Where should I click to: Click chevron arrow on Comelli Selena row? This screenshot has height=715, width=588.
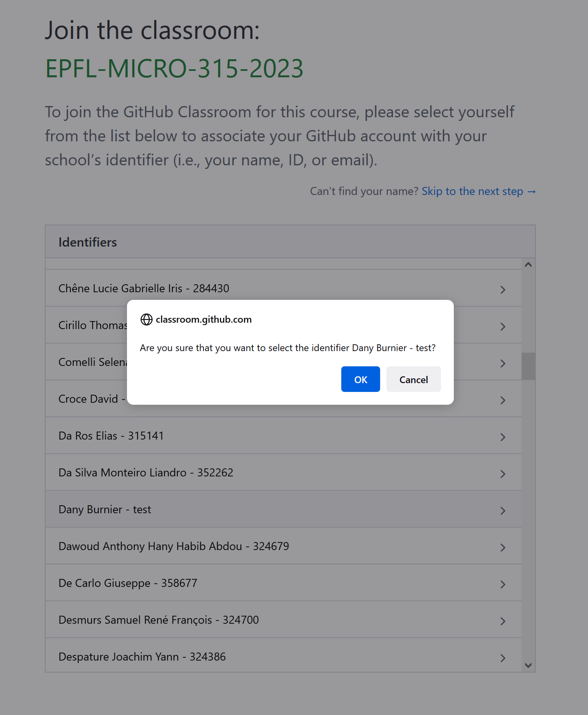(x=503, y=363)
